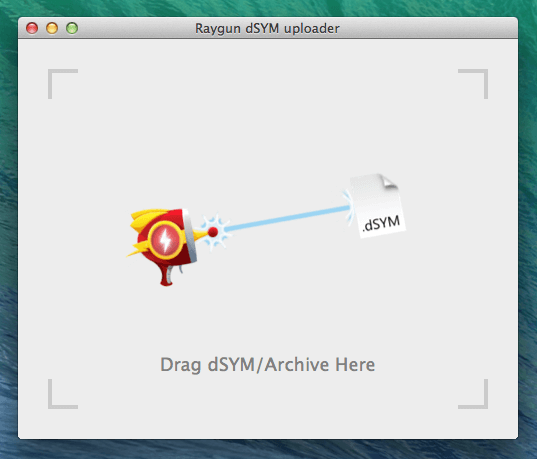Zoom the window with green button
This screenshot has width=537, height=459.
(72, 28)
